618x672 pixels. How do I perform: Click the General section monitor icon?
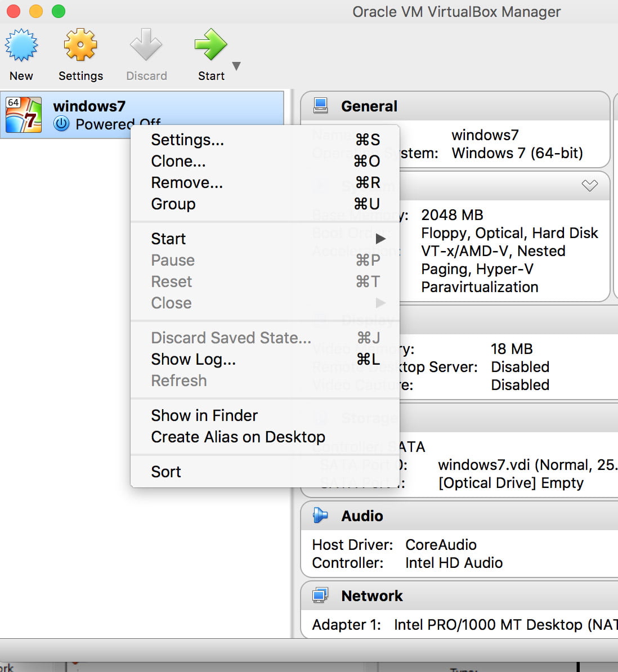pyautogui.click(x=321, y=106)
